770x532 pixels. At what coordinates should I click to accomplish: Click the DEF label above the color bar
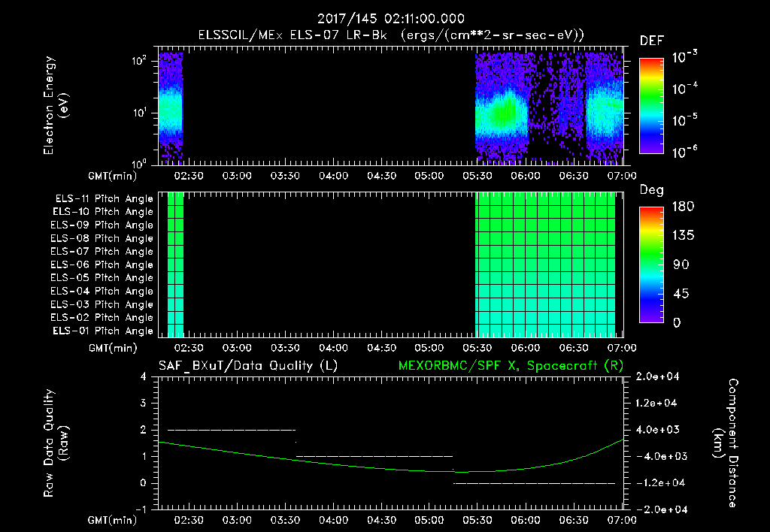(x=651, y=41)
